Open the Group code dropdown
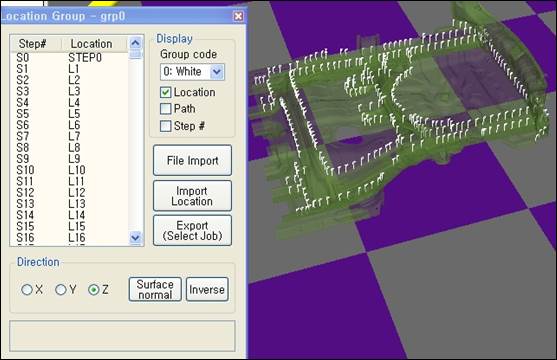Viewport: 557px width, 360px height. (217, 72)
